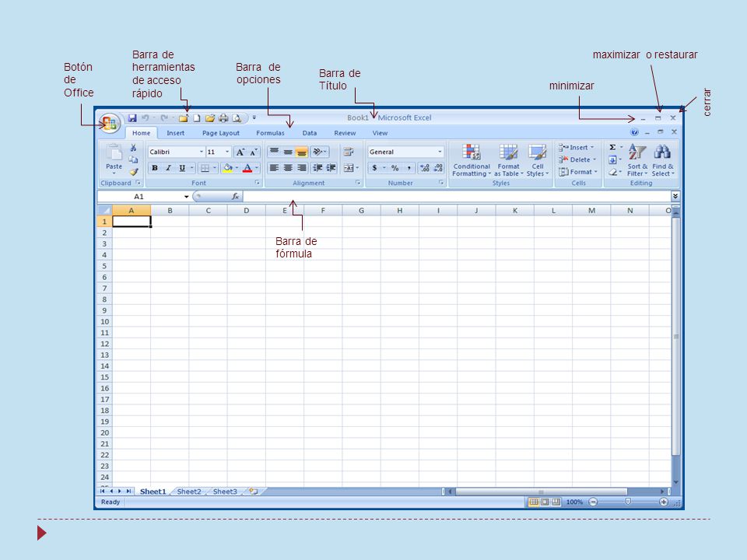Select the Sheet2 worksheet tab
Screen dimensions: 747x560
tap(189, 492)
